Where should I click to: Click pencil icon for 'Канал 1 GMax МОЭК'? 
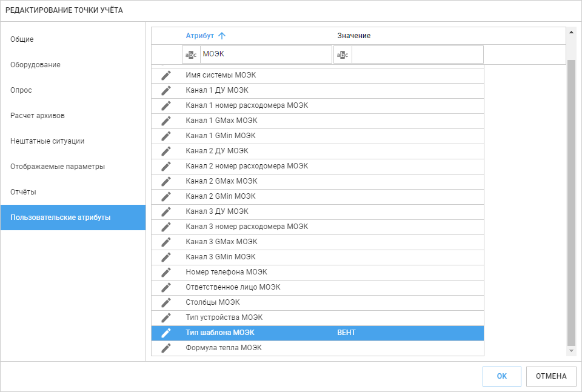pos(166,121)
